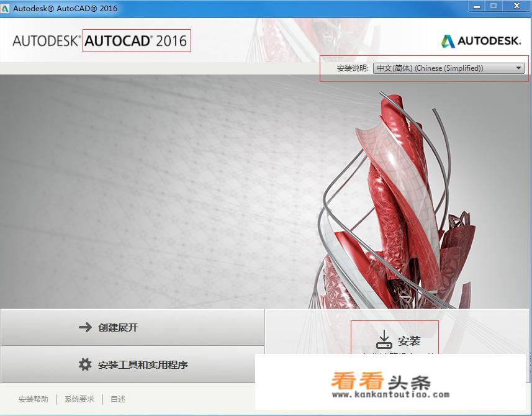The width and height of the screenshot is (532, 416).
Task: Open Installation Help (安装帮助) link
Action: 34,399
